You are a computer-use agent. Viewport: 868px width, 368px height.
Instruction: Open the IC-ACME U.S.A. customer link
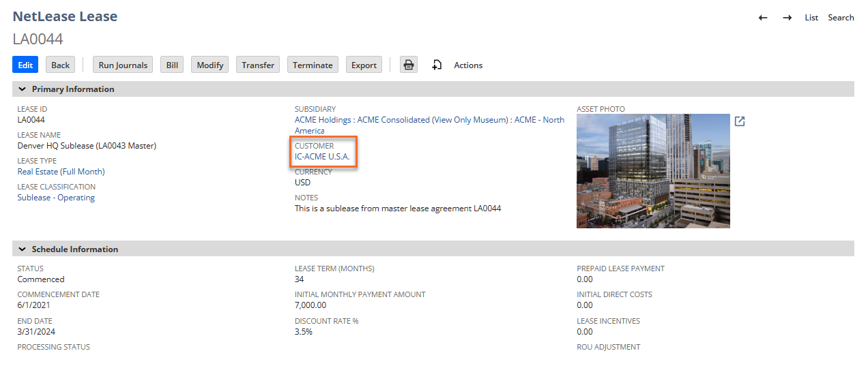coord(322,157)
